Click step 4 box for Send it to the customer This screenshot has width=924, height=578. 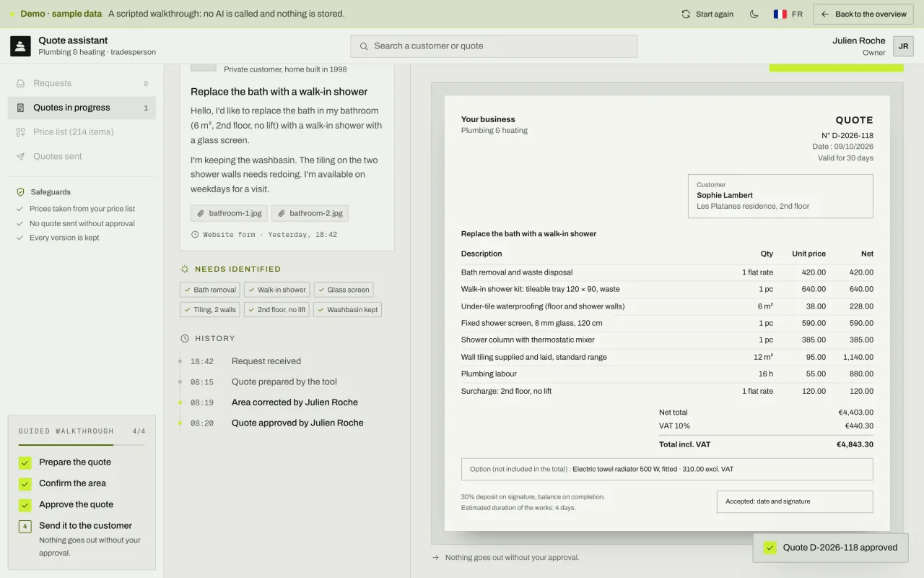(x=25, y=527)
